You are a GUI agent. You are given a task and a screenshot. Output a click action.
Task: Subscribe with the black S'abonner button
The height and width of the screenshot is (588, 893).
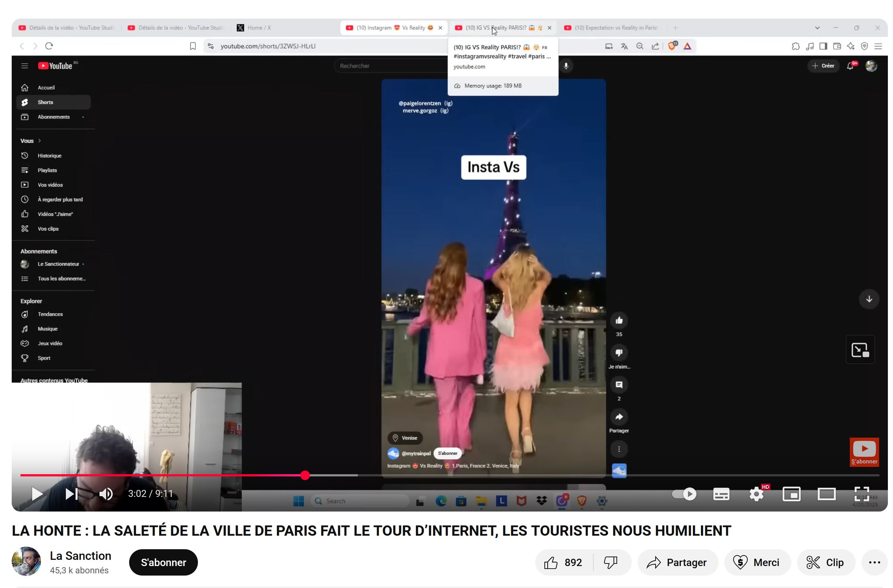[x=163, y=562]
